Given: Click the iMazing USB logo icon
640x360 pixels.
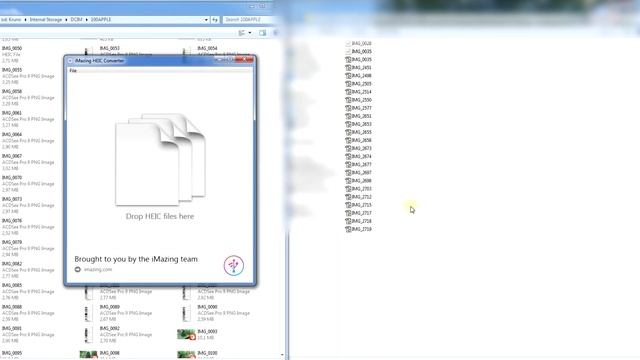Looking at the screenshot, I should pos(234,265).
